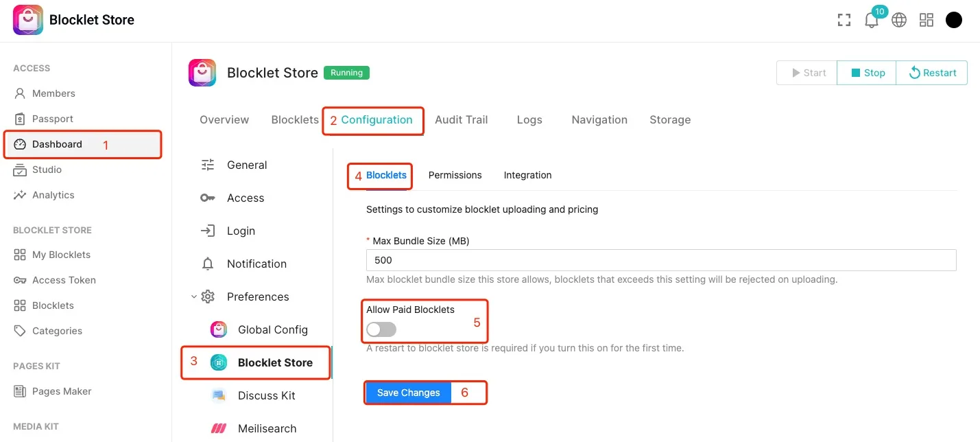Click the General sliders icon
The width and height of the screenshot is (980, 442).
[x=208, y=165]
